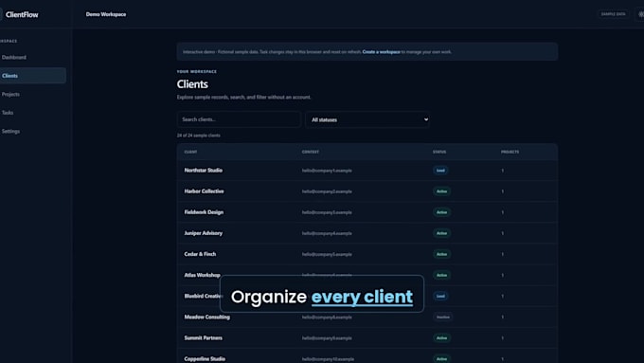Click Bluebird Creative's Lead status badge

(x=440, y=296)
